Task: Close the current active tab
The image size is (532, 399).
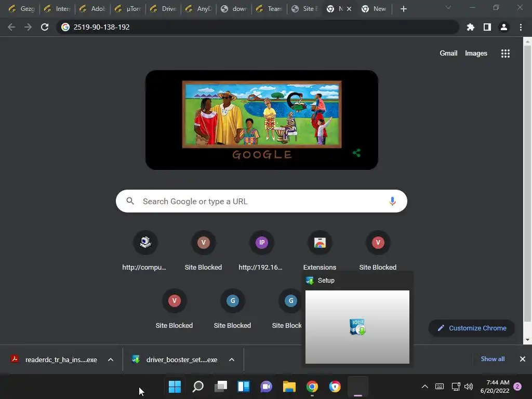Action: pyautogui.click(x=349, y=9)
